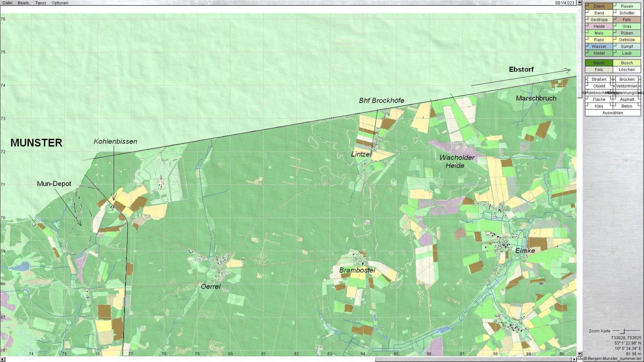
Task: Click the Auswählen button
Action: (612, 113)
